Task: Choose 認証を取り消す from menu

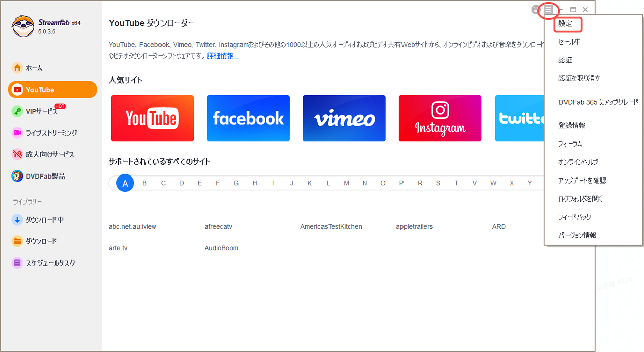Action: tap(579, 78)
